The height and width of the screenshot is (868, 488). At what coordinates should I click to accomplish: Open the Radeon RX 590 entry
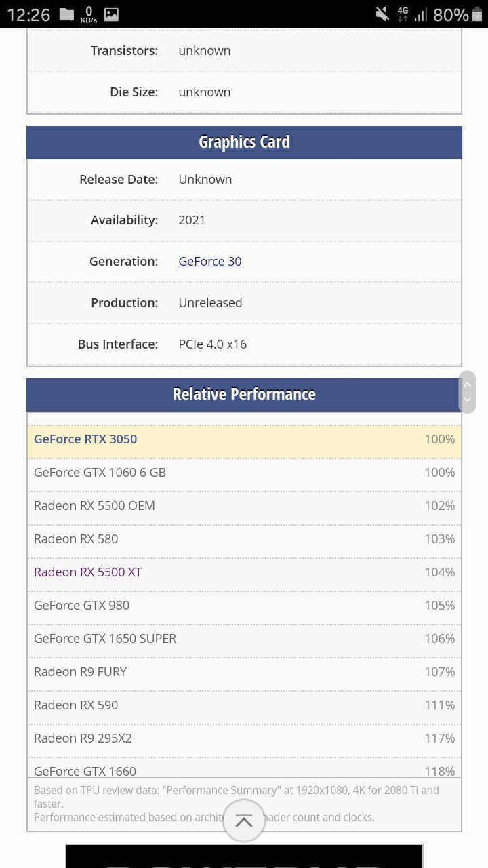[x=76, y=705]
